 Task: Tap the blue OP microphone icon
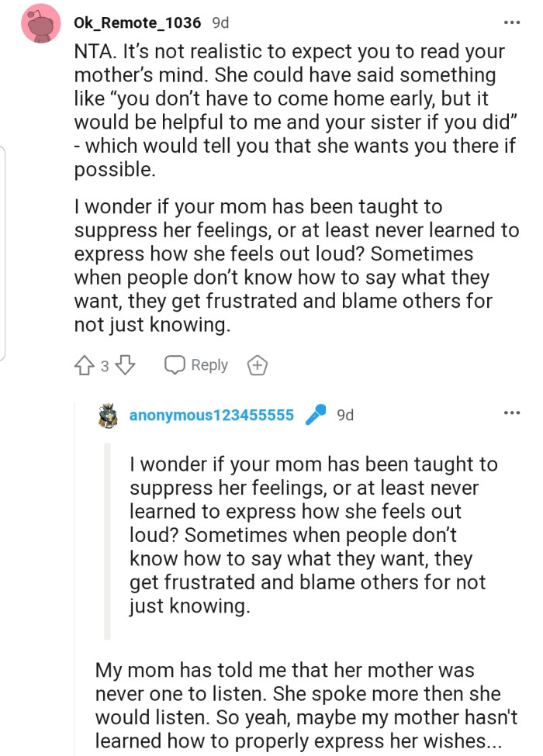point(315,416)
